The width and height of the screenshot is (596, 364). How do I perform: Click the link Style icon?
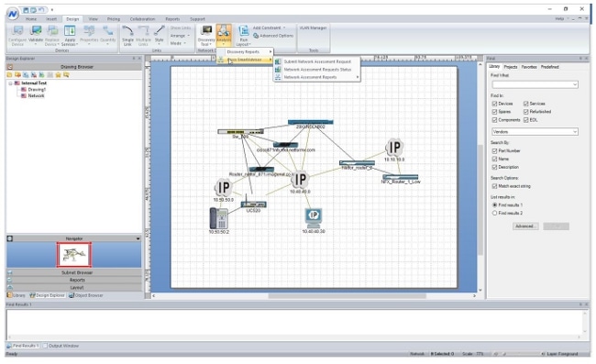[160, 34]
